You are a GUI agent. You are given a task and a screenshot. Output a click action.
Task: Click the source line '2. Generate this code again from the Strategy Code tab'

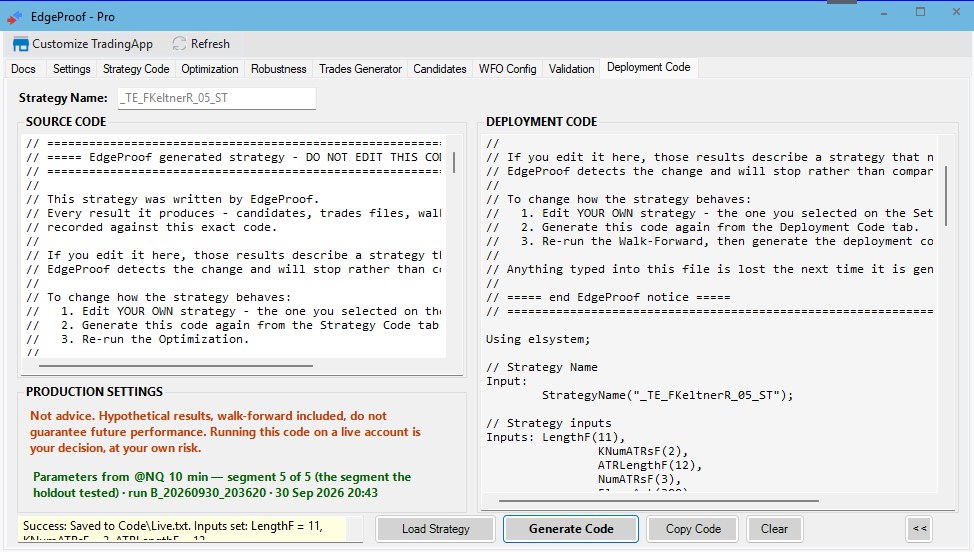click(232, 325)
